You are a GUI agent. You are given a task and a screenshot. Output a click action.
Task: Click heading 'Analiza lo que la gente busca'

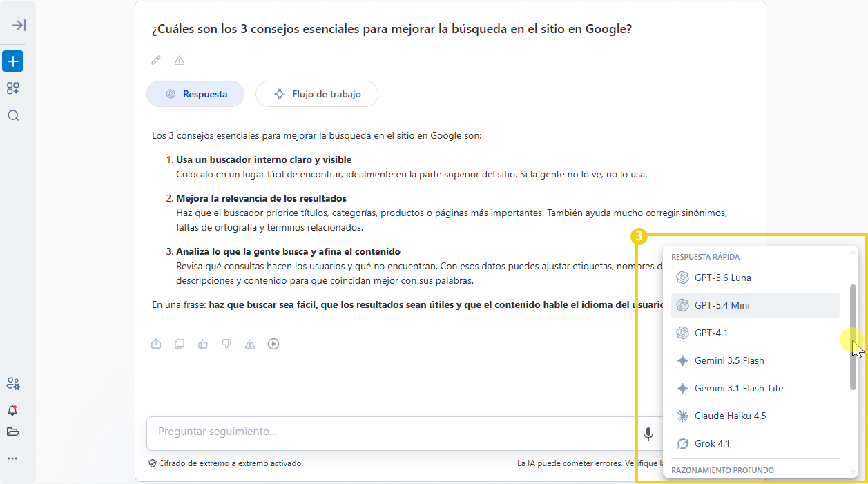pyautogui.click(x=288, y=251)
